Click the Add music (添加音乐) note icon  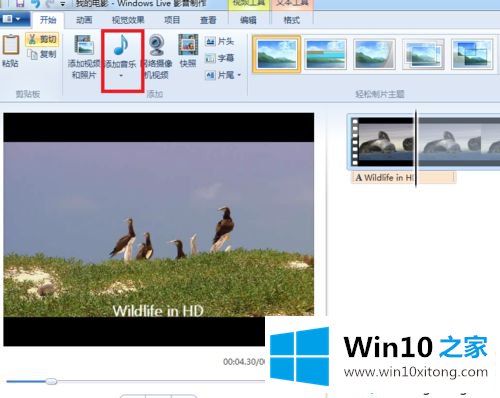coord(121,45)
